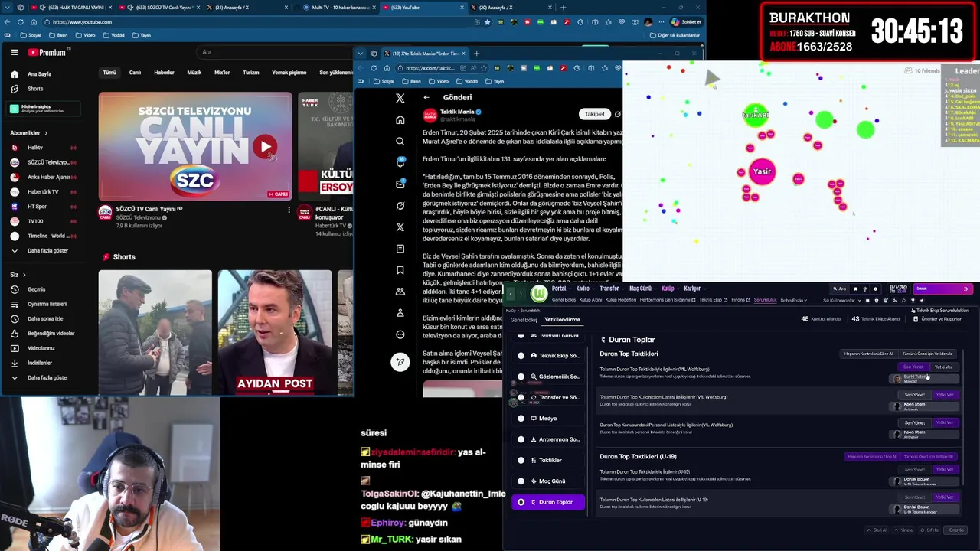Select the Haberler YouTube filter chip
This screenshot has width=980, height=551.
pyautogui.click(x=165, y=73)
